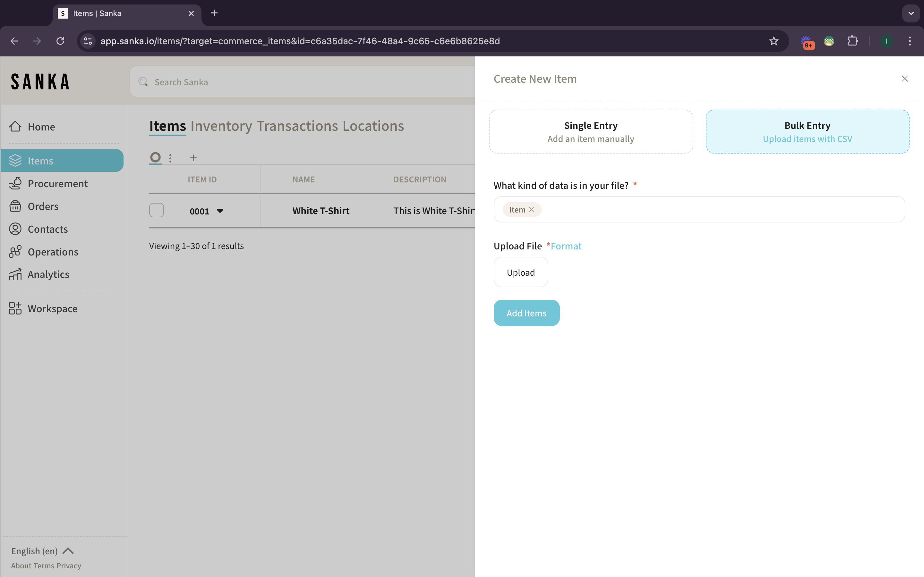Open the Workspace grid icon
The height and width of the screenshot is (577, 924).
(15, 308)
